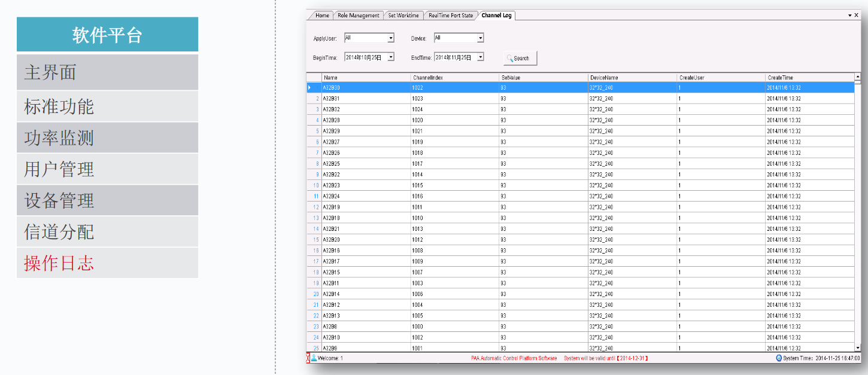The height and width of the screenshot is (375, 868).
Task: Click the System Time text in status bar
Action: 821,358
